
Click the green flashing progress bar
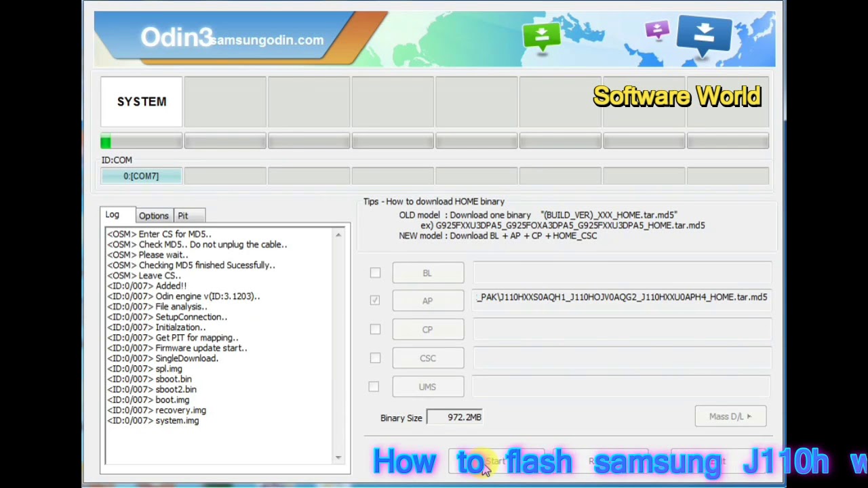tap(142, 142)
